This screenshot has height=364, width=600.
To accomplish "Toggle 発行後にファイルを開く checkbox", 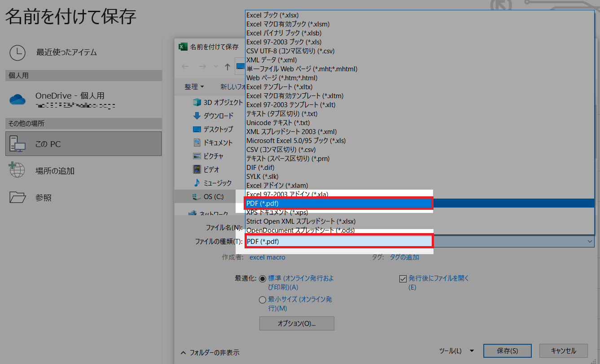I will tap(403, 278).
